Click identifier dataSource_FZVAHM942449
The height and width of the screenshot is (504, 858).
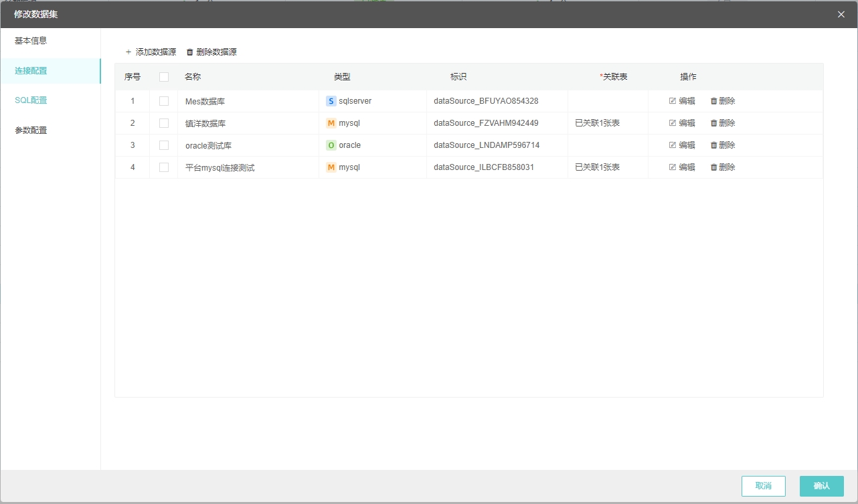click(486, 123)
